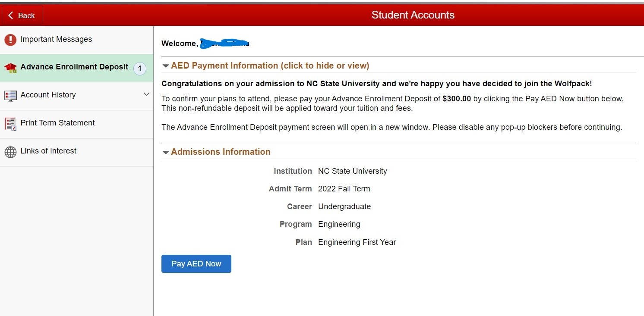
Task: Open Important Messages menu item
Action: tap(76, 40)
